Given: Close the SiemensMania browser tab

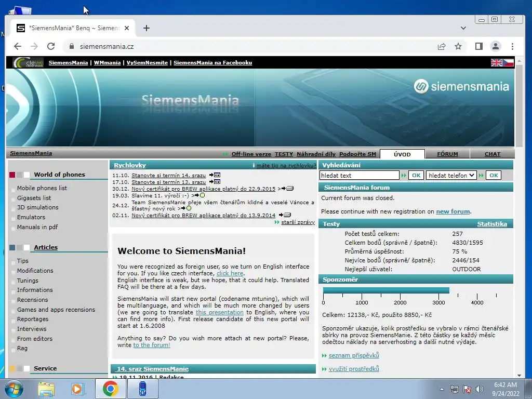Looking at the screenshot, I should tap(127, 28).
